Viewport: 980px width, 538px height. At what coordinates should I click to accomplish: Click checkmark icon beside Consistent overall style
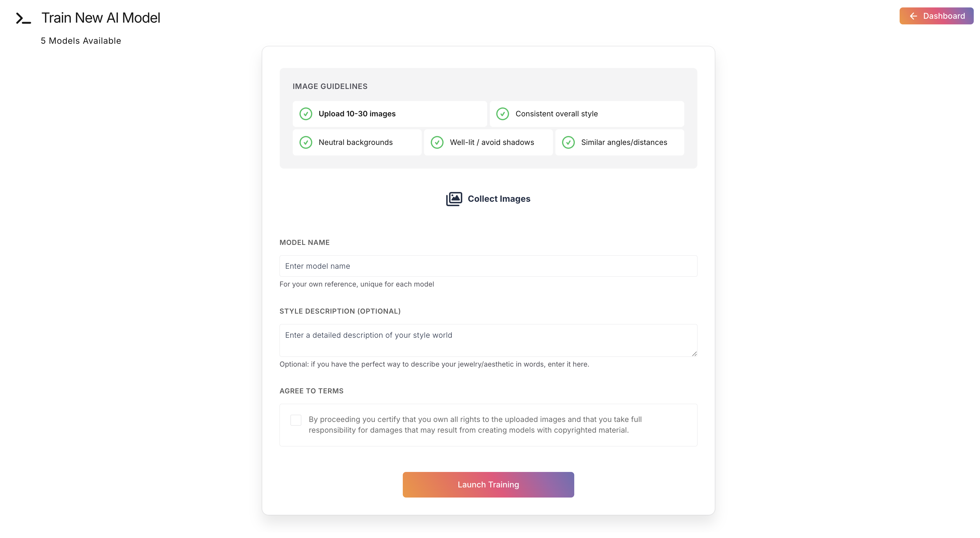(x=502, y=114)
